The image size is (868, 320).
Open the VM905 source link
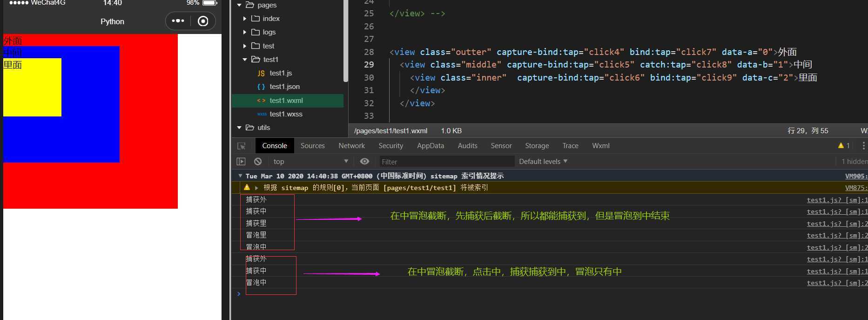pyautogui.click(x=856, y=176)
